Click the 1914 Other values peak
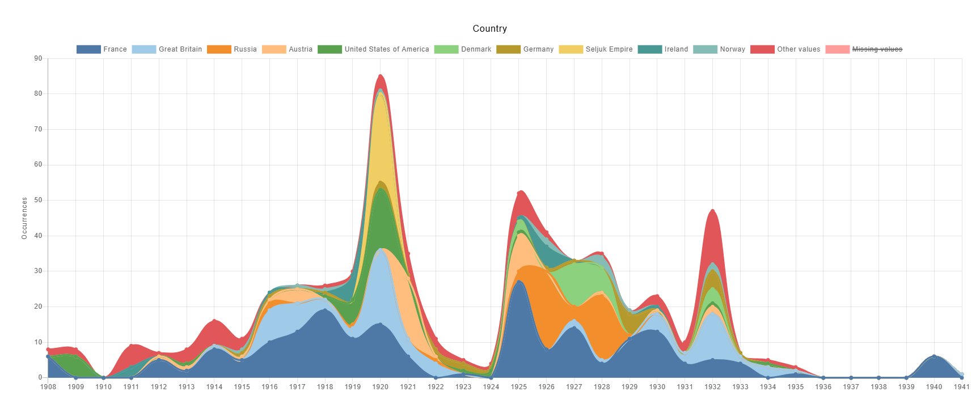980x413 pixels. [214, 321]
